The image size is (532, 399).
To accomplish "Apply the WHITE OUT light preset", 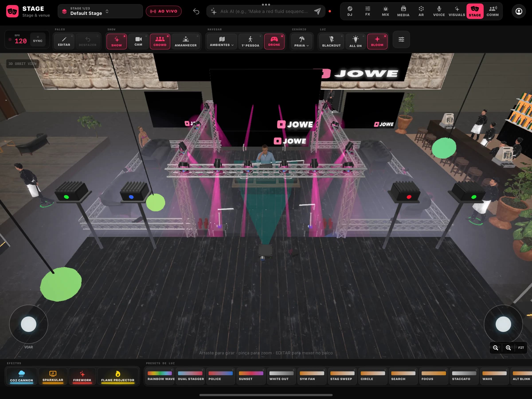I will click(281, 376).
